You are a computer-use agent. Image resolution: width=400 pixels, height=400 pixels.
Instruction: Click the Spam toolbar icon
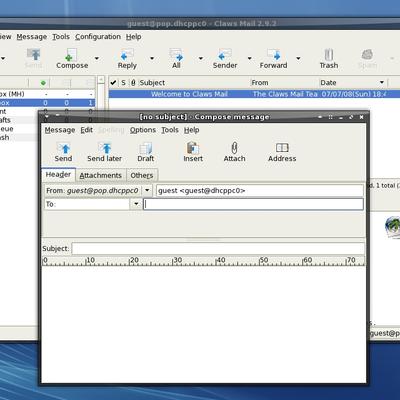click(367, 55)
